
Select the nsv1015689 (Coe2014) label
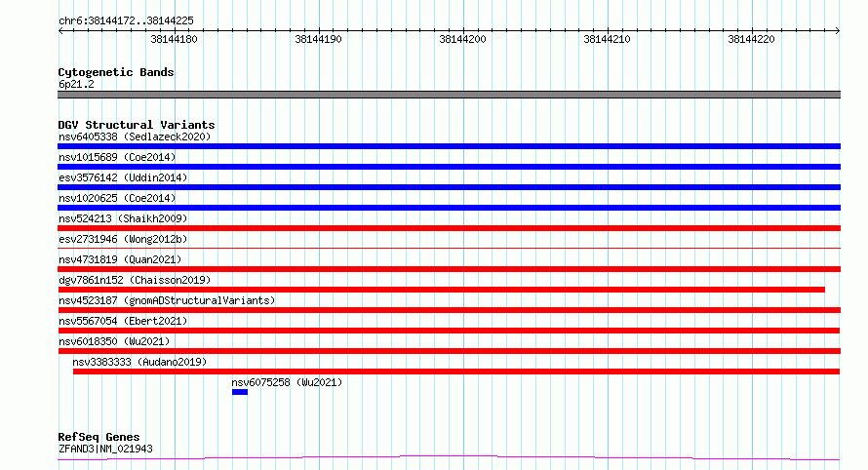click(x=117, y=157)
